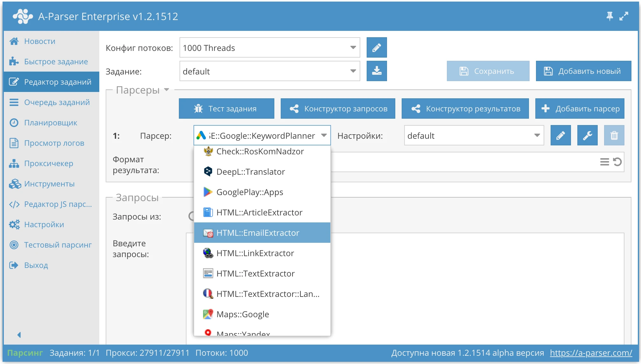This screenshot has width=641, height=364.
Task: Click the trash icon to delete parser
Action: click(x=614, y=136)
